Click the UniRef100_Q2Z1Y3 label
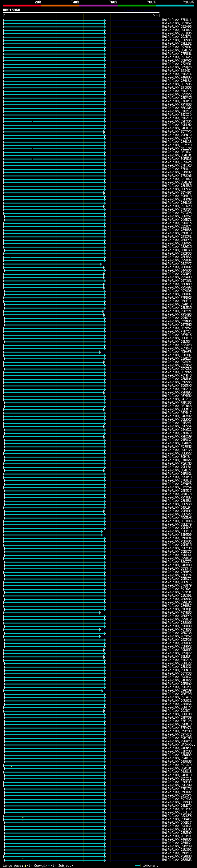This screenshot has height=868, width=197. click(x=177, y=145)
